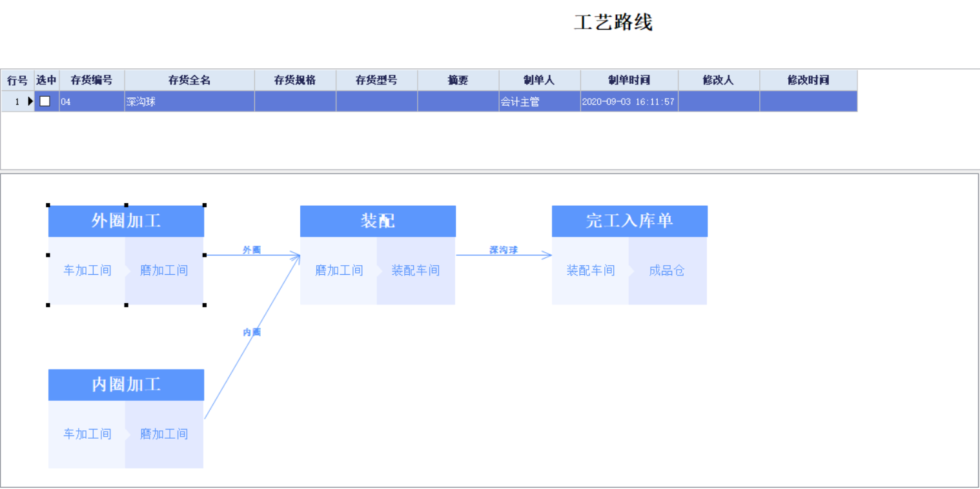Image resolution: width=980 pixels, height=489 pixels.
Task: Click the 外圈 connector label
Action: pyautogui.click(x=252, y=250)
